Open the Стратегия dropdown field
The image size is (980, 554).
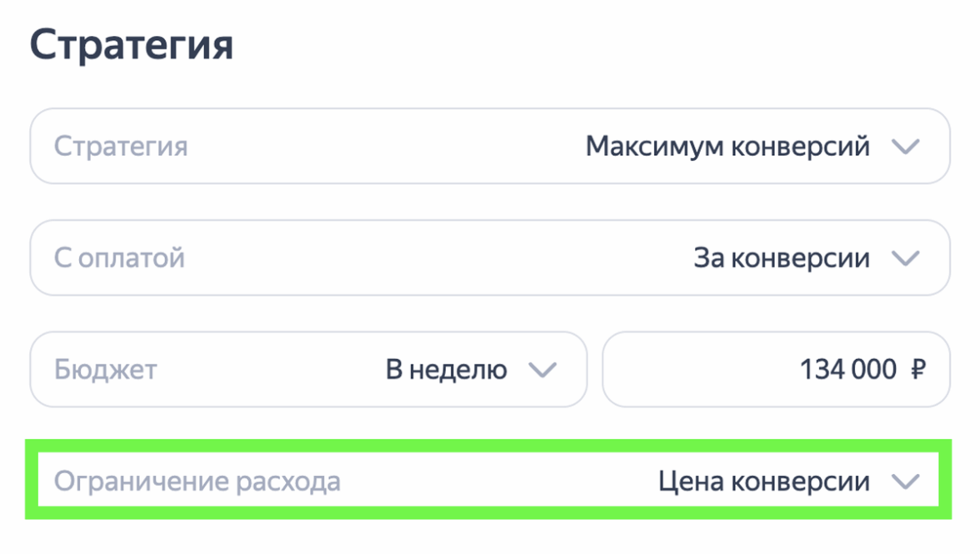point(490,147)
